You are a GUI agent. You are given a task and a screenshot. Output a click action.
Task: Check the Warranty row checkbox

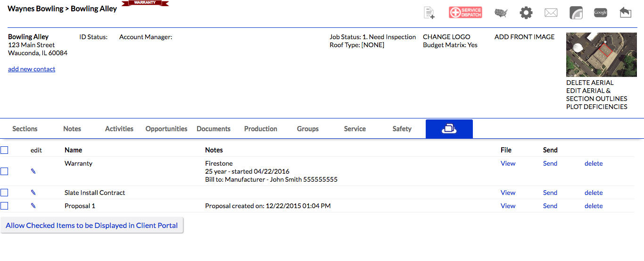pos(4,171)
